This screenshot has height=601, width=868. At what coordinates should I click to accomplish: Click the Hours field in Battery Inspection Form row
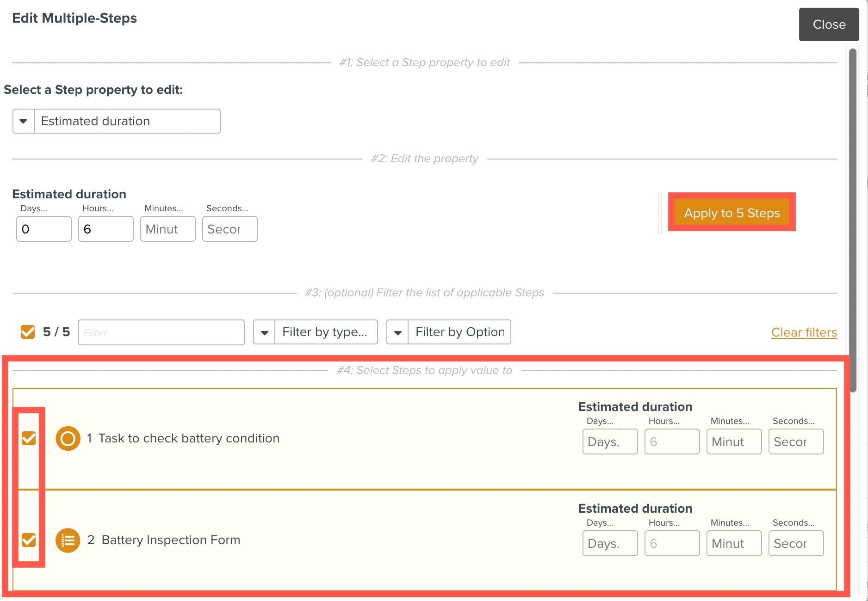(672, 543)
